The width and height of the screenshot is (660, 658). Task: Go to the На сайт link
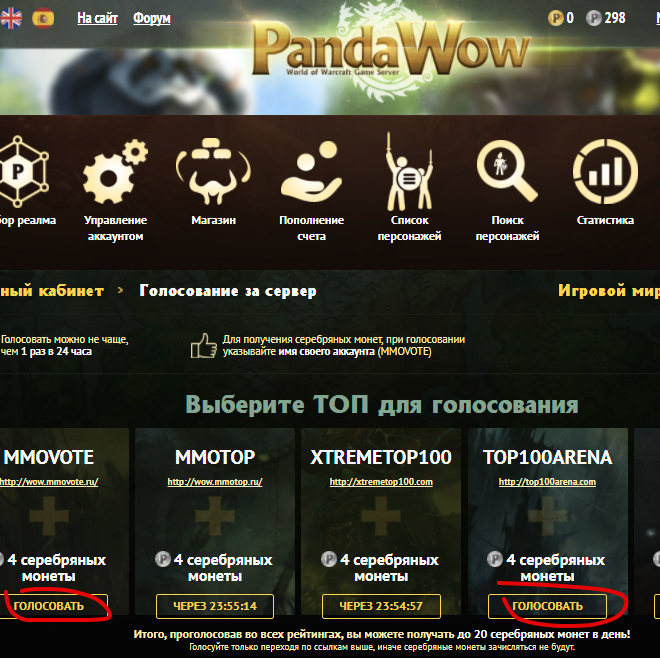[x=97, y=18]
